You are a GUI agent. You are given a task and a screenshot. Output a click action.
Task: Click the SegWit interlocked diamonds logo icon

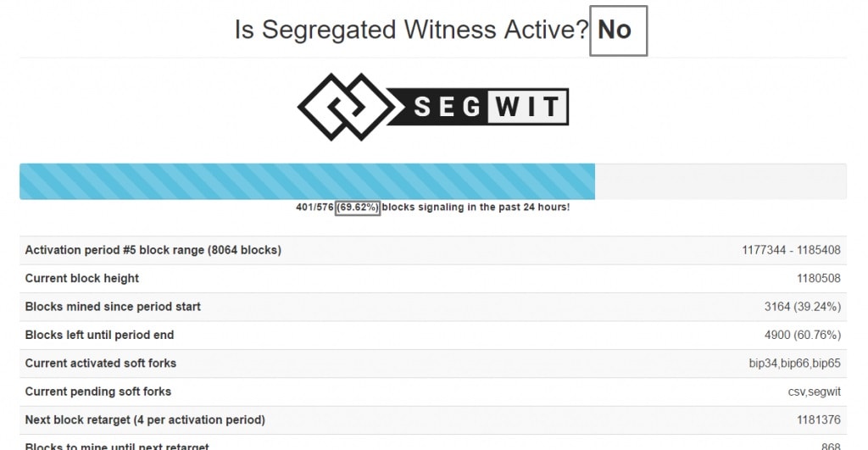345,107
